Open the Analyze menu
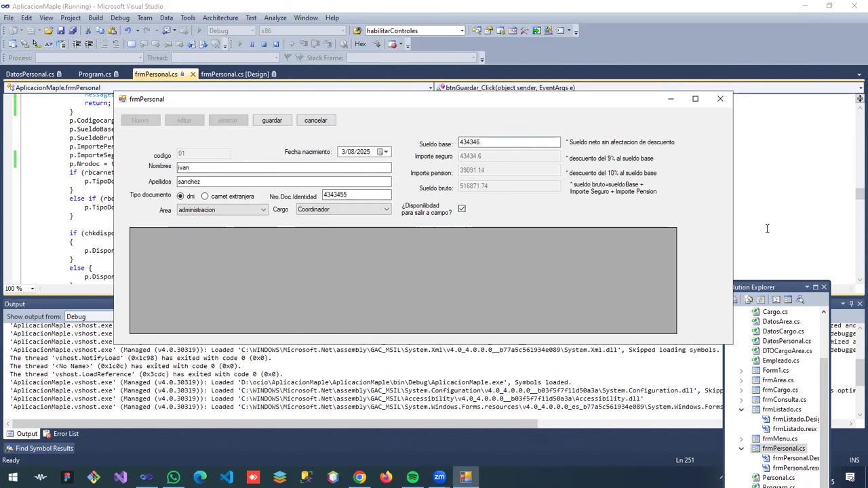 pos(275,18)
